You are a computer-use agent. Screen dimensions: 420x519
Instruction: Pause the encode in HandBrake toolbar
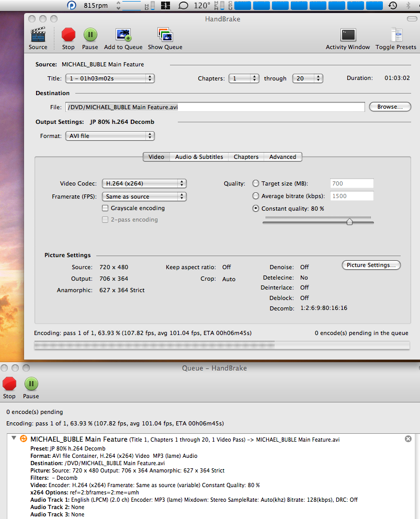pos(90,34)
